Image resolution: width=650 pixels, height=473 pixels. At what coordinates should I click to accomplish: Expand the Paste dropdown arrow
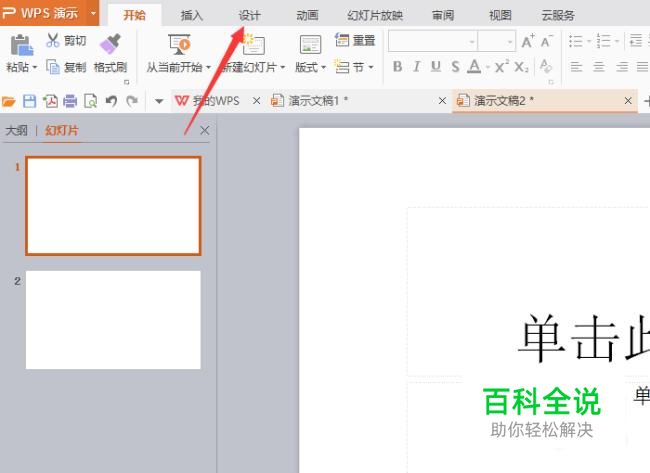tap(35, 67)
